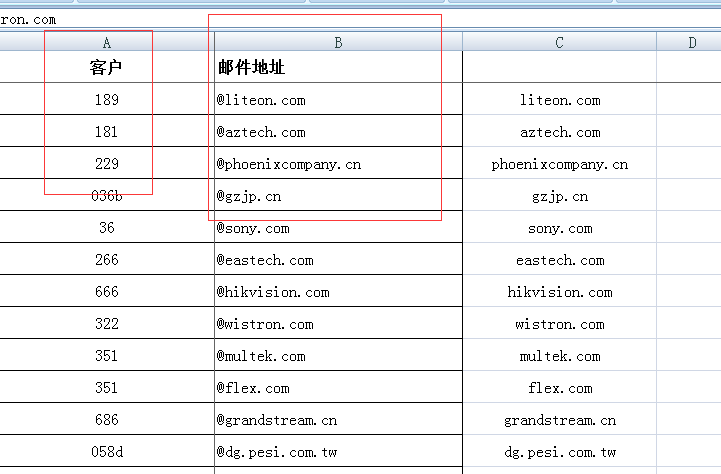Select cell with value 666

(x=107, y=291)
